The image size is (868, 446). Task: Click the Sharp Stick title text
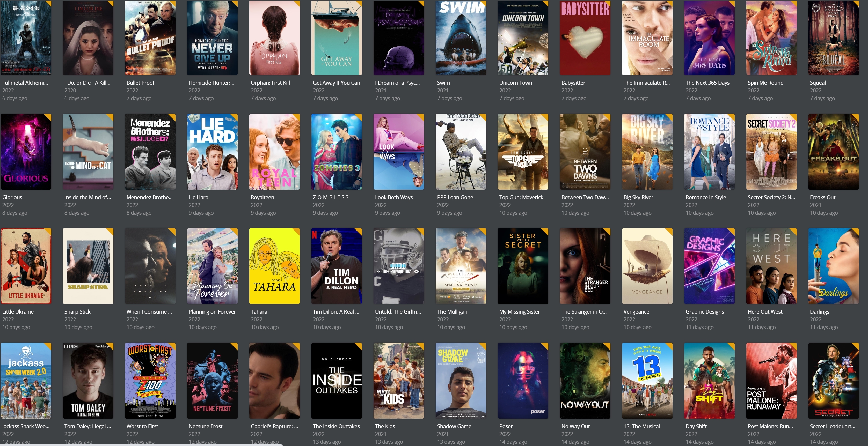pos(77,312)
